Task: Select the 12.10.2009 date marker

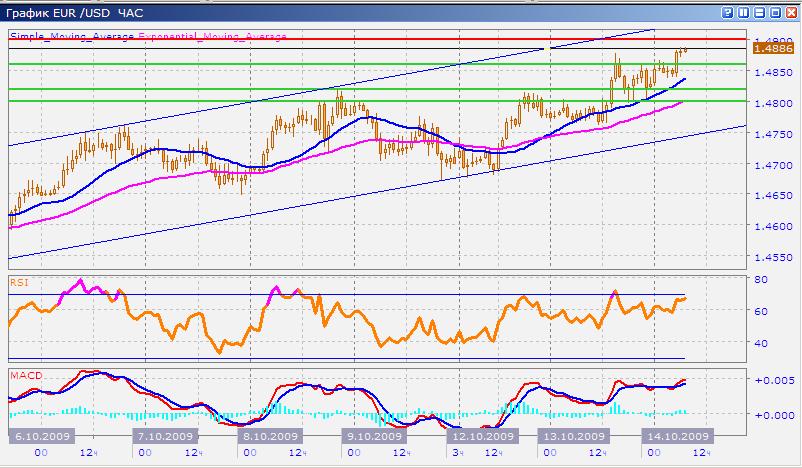Action: pyautogui.click(x=484, y=437)
